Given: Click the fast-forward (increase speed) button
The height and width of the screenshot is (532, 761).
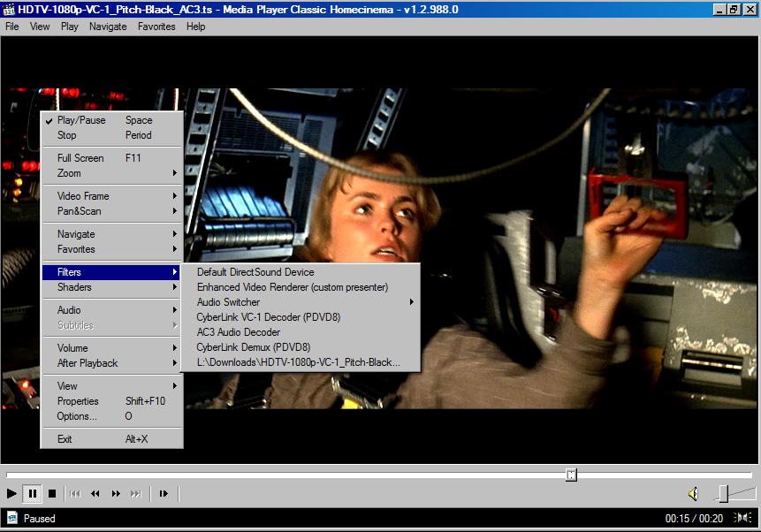Looking at the screenshot, I should pos(116,493).
